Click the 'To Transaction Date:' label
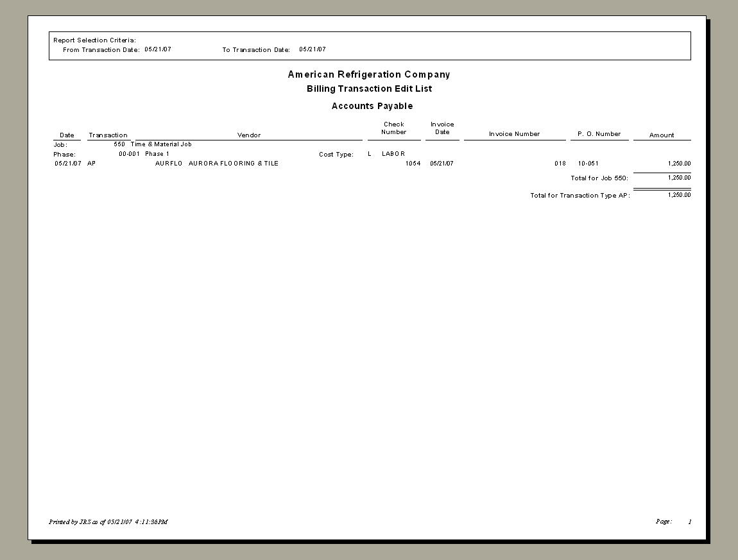The height and width of the screenshot is (560, 738). pos(256,50)
